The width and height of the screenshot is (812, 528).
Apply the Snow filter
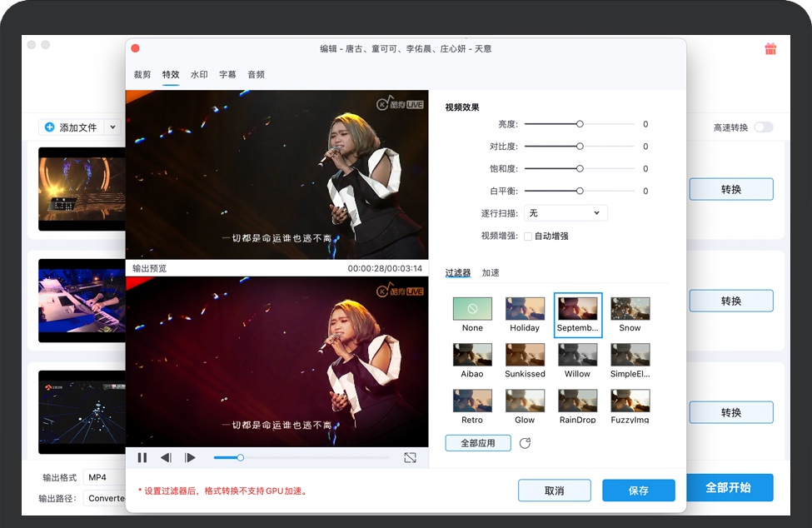point(630,315)
